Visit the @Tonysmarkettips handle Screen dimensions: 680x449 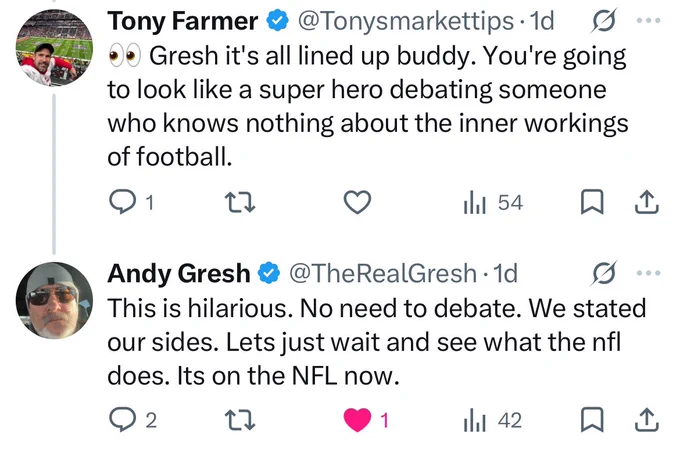click(x=405, y=21)
